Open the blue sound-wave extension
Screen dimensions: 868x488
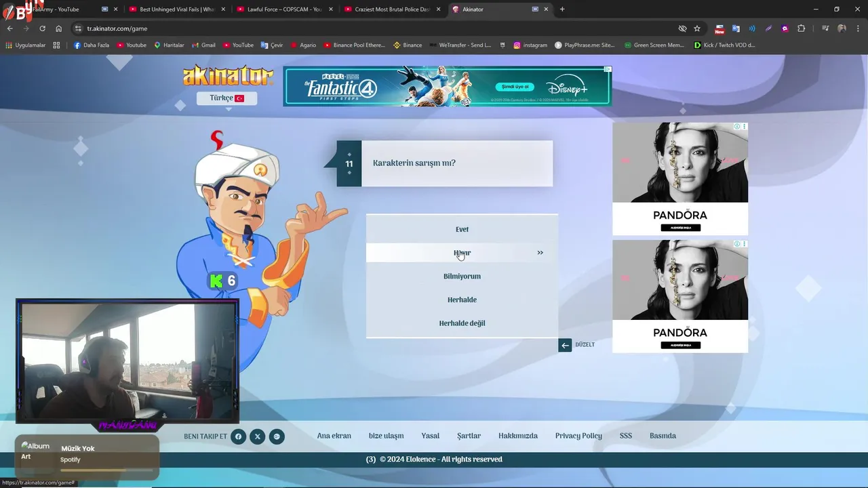click(x=752, y=28)
